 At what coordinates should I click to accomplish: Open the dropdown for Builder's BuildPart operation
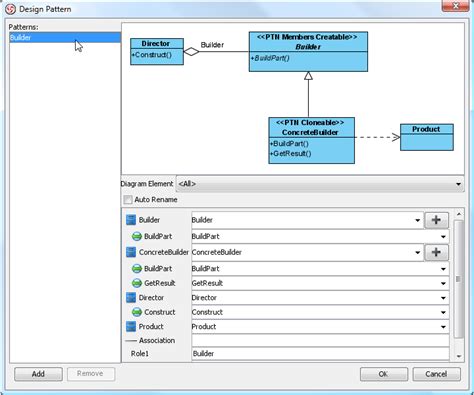443,237
